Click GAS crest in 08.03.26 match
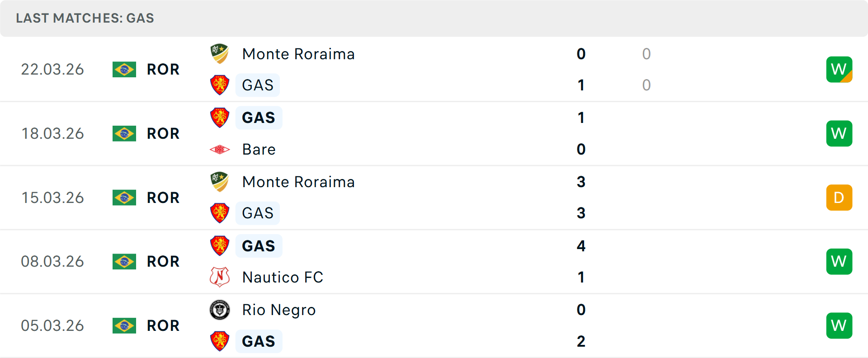868x358 pixels. (x=220, y=245)
